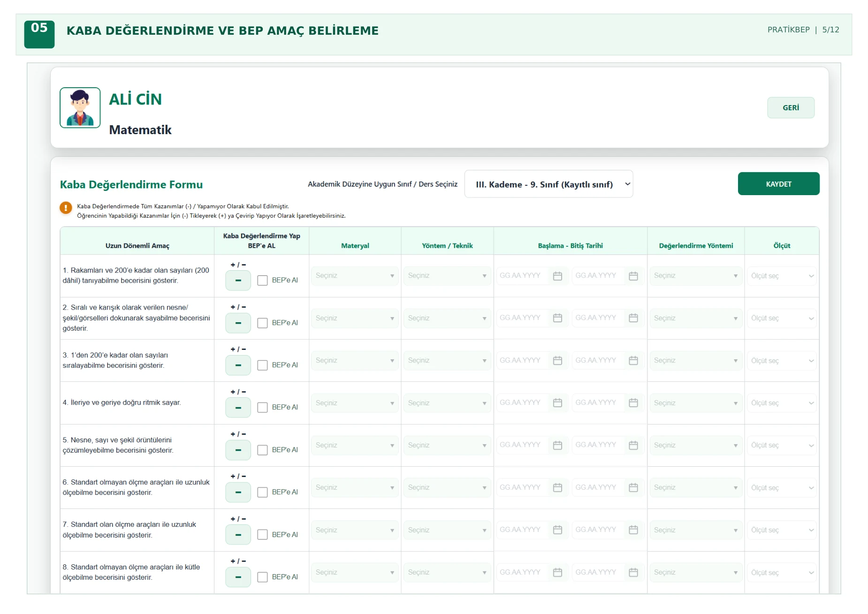868x614 pixels.
Task: Click the KAYDET save button
Action: pyautogui.click(x=779, y=184)
